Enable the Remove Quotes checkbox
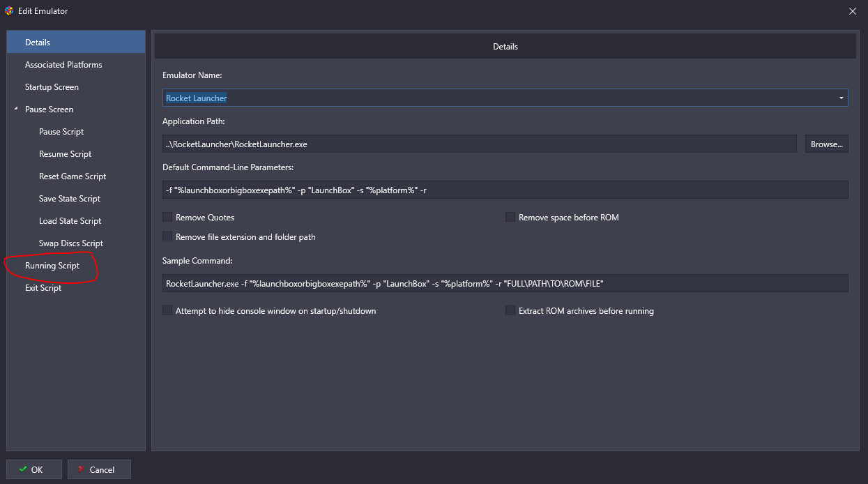 click(x=167, y=217)
